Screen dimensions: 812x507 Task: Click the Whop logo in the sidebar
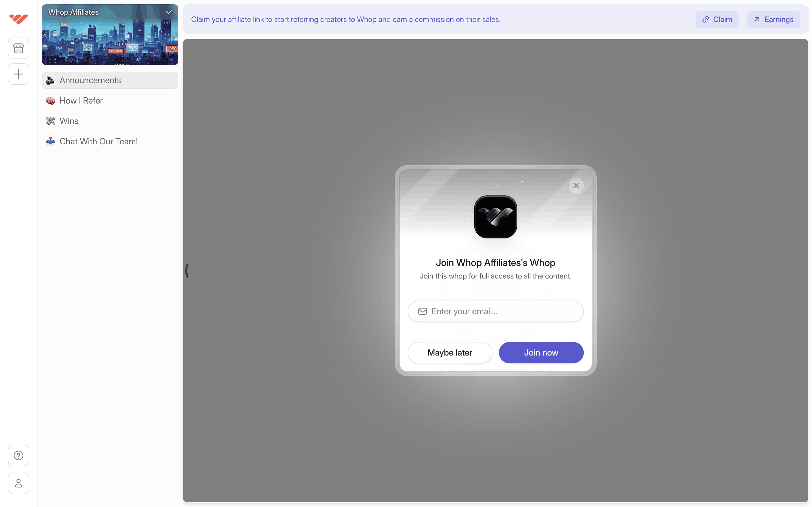point(19,19)
